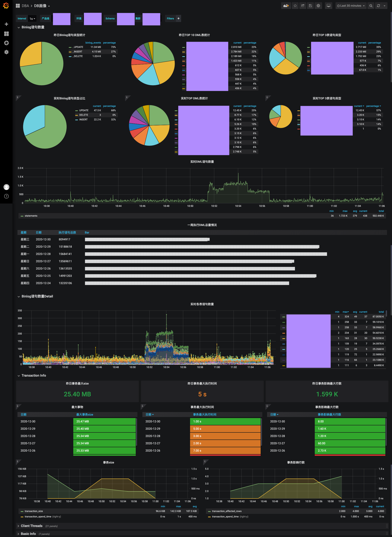The image size is (392, 537).
Task: Open the Help question mark icon
Action: point(6,196)
